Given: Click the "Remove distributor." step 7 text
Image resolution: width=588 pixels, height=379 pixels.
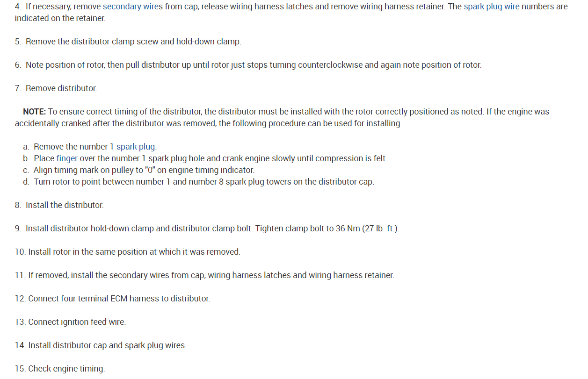Looking at the screenshot, I should [61, 88].
